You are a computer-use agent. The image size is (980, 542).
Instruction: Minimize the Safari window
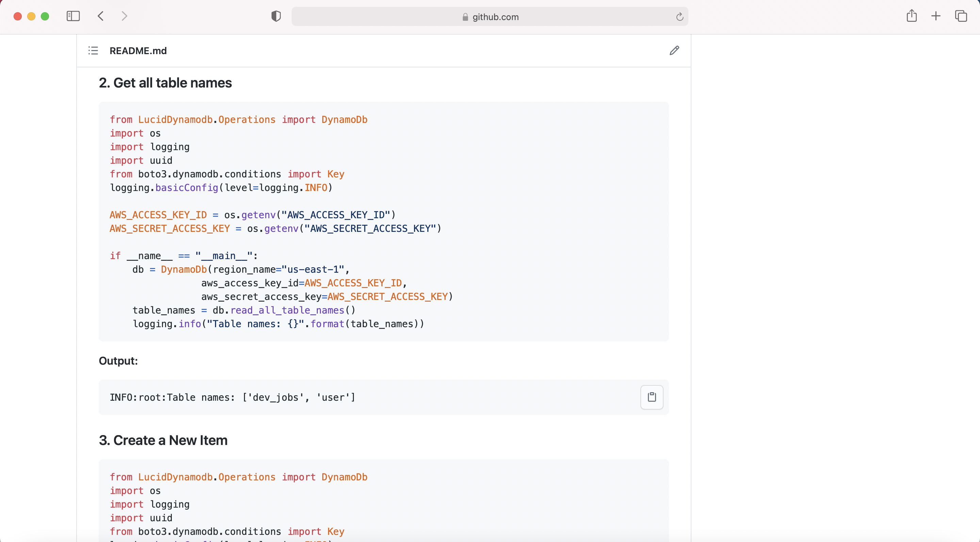(31, 16)
